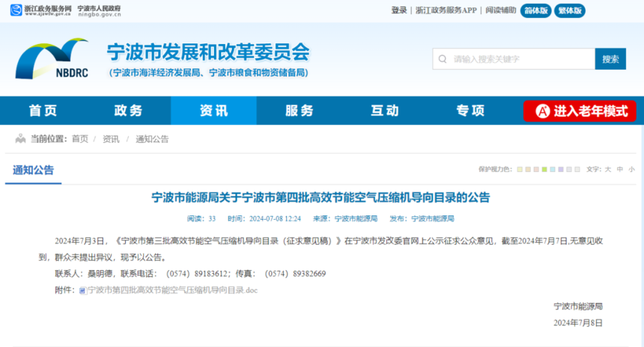The image size is (644, 347).
Task: Select beige eye-protection color swatch
Action: (528, 170)
